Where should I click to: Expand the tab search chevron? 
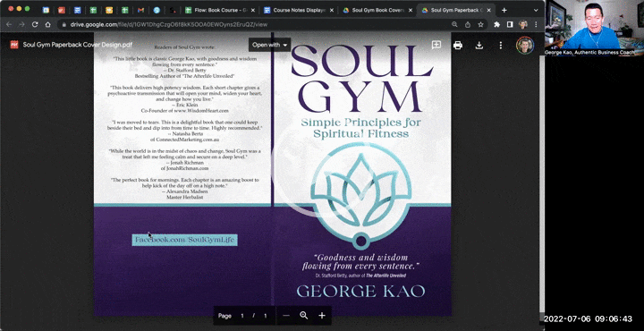pyautogui.click(x=536, y=10)
